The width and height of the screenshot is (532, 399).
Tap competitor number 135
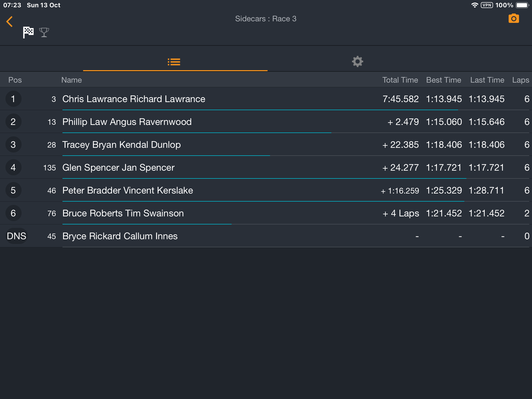[x=50, y=168]
